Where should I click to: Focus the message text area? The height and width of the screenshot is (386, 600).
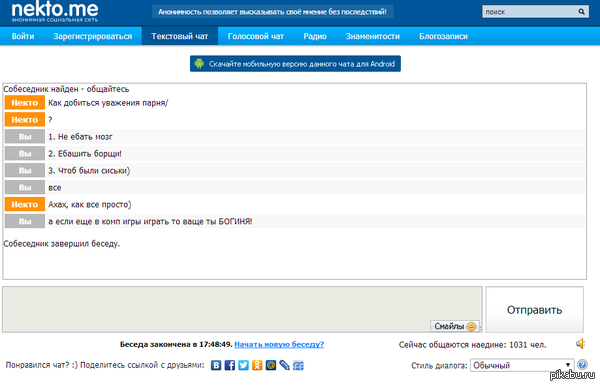point(242,309)
